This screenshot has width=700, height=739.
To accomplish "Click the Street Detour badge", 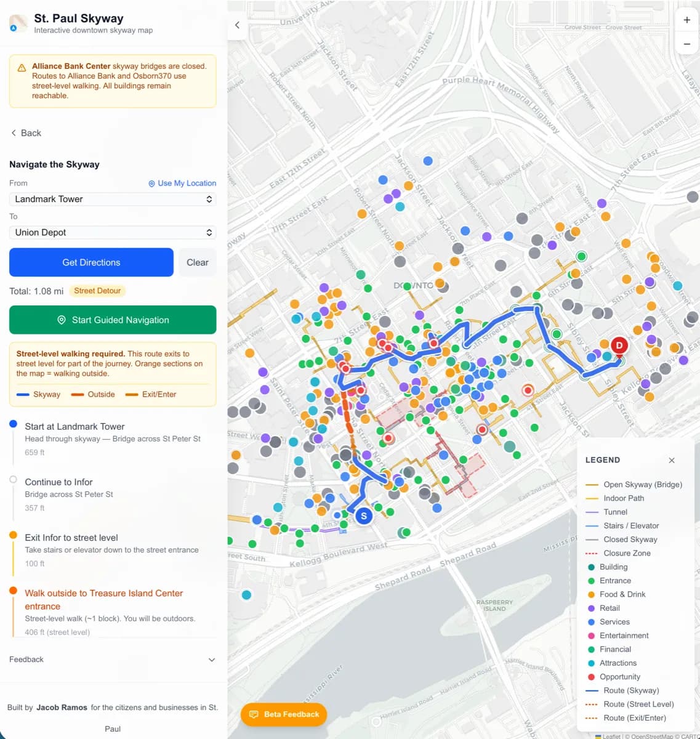I will (97, 291).
